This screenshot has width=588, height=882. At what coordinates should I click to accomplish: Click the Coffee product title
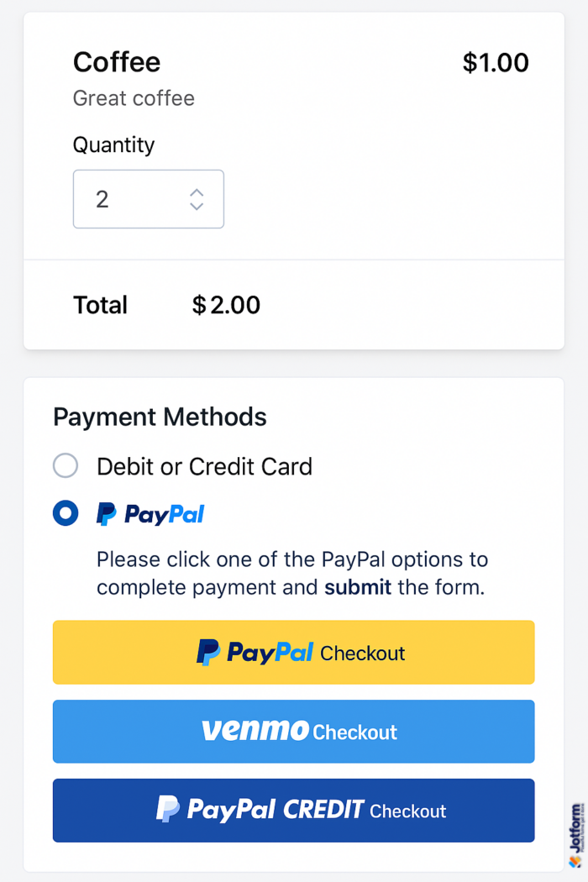116,62
